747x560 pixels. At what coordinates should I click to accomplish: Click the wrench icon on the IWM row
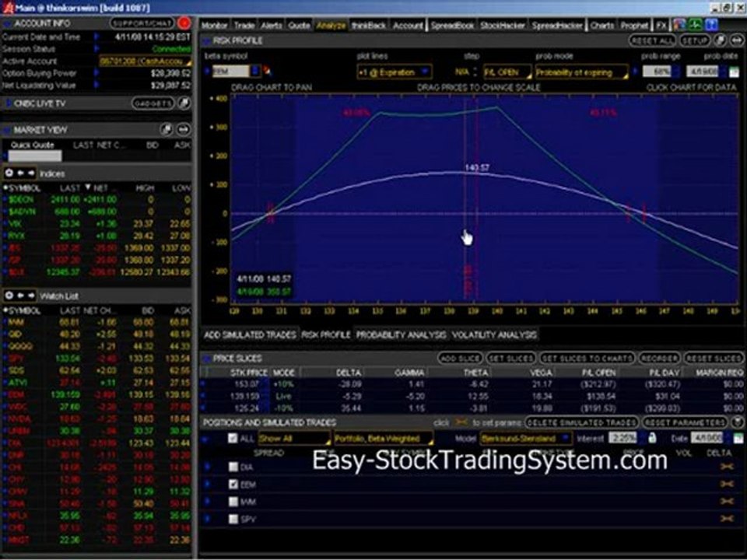click(727, 502)
